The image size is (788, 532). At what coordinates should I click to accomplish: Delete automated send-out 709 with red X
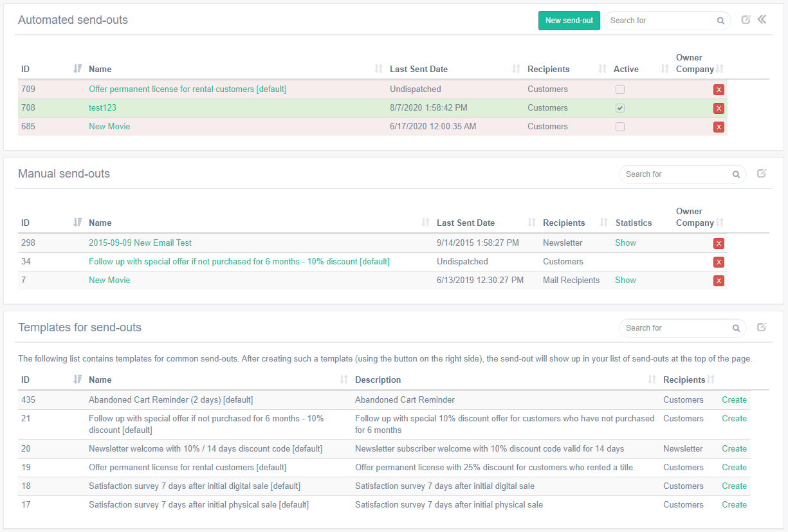pyautogui.click(x=719, y=90)
